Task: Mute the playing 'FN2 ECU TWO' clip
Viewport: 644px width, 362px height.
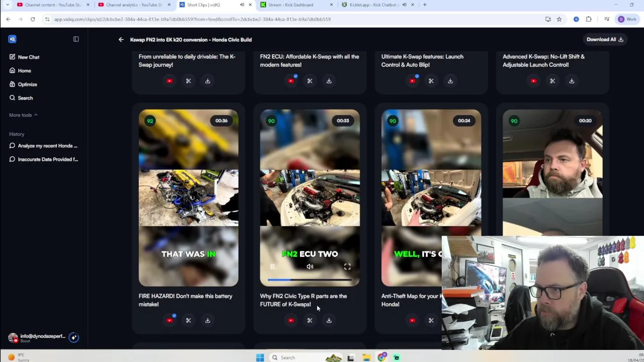Action: (x=310, y=267)
